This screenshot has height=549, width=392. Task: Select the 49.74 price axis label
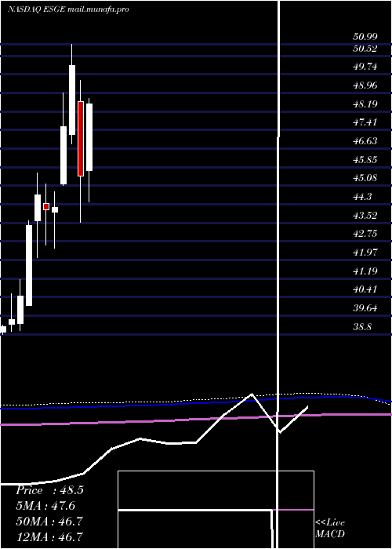(365, 67)
